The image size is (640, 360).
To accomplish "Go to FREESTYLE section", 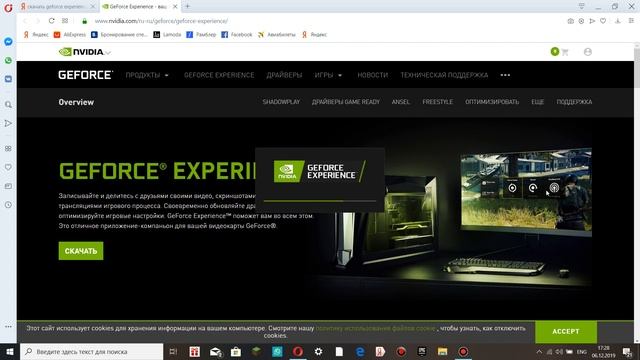I will (438, 102).
